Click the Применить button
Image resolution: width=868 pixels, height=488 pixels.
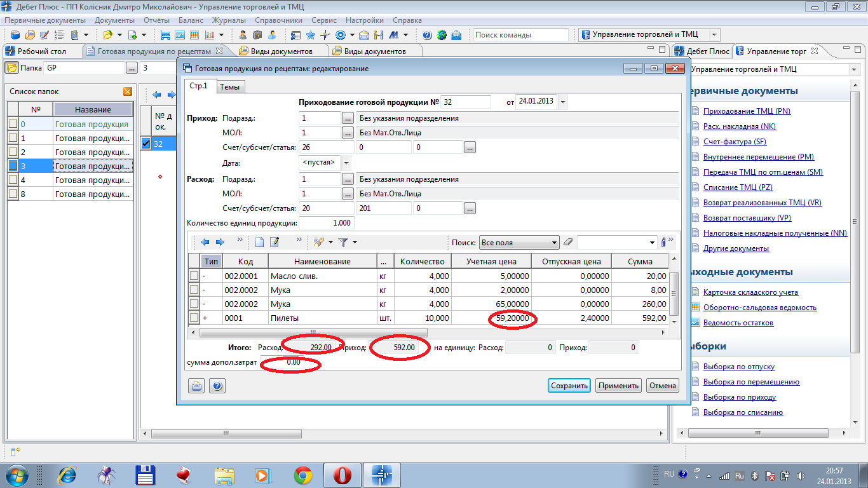coord(618,386)
